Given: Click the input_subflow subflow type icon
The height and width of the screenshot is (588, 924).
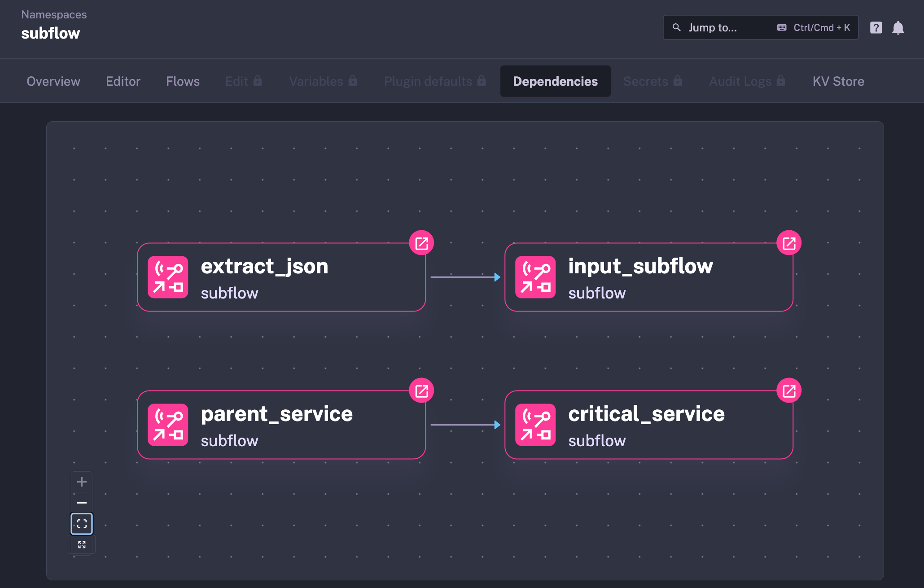Looking at the screenshot, I should pos(535,277).
